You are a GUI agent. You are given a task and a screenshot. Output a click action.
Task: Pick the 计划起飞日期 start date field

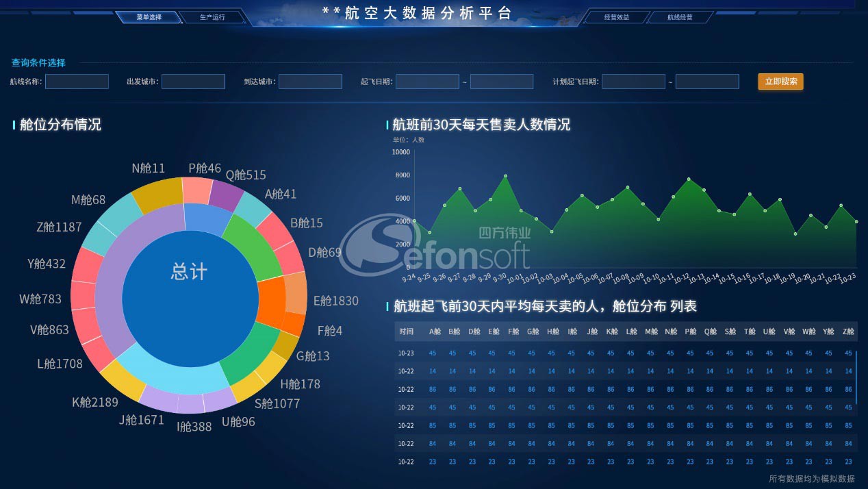point(633,81)
